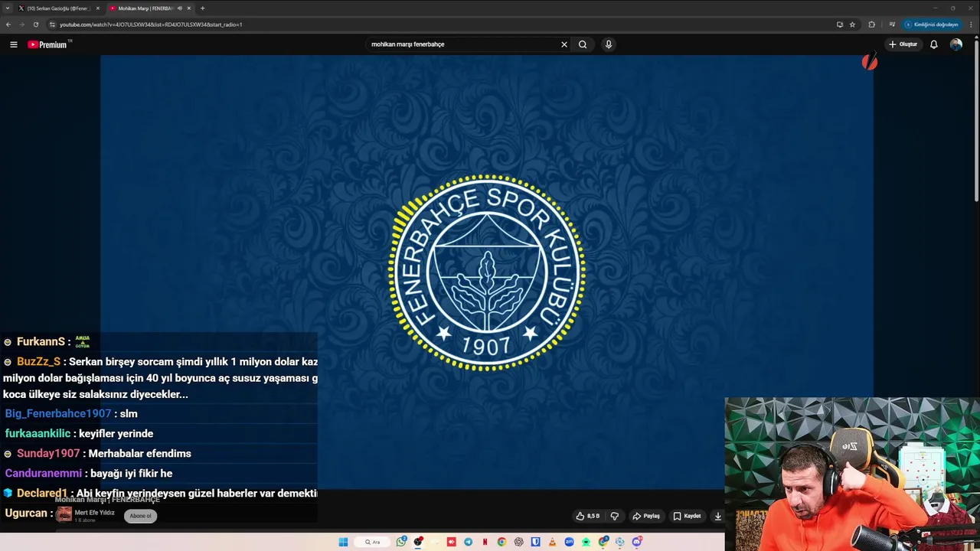Open Chrome extensions puzzle icon
This screenshot has width=980, height=551.
coord(871,24)
